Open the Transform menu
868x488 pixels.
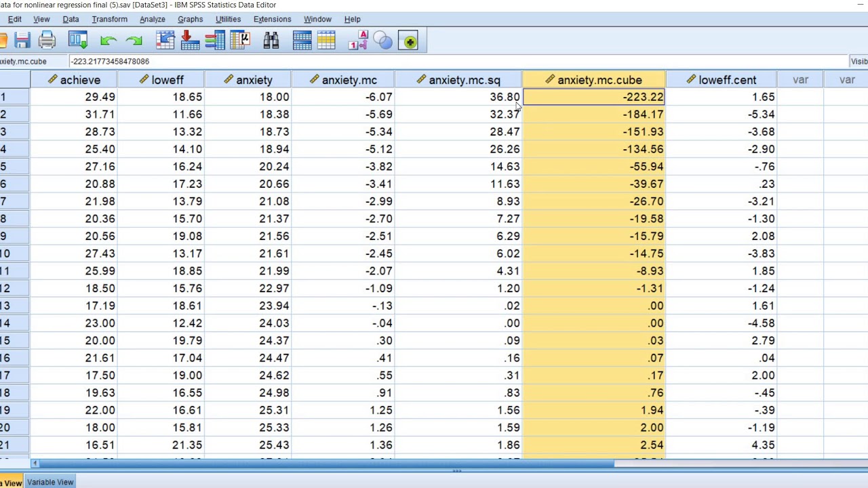coord(110,19)
